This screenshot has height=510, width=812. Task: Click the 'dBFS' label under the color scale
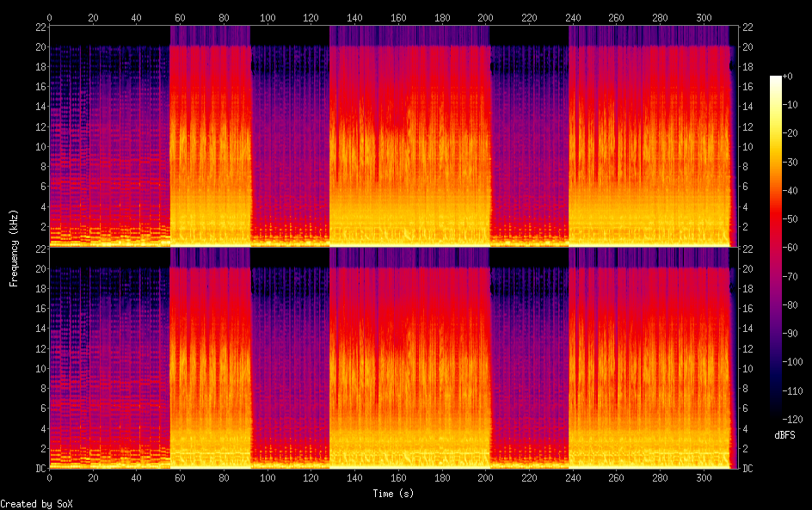pyautogui.click(x=784, y=436)
